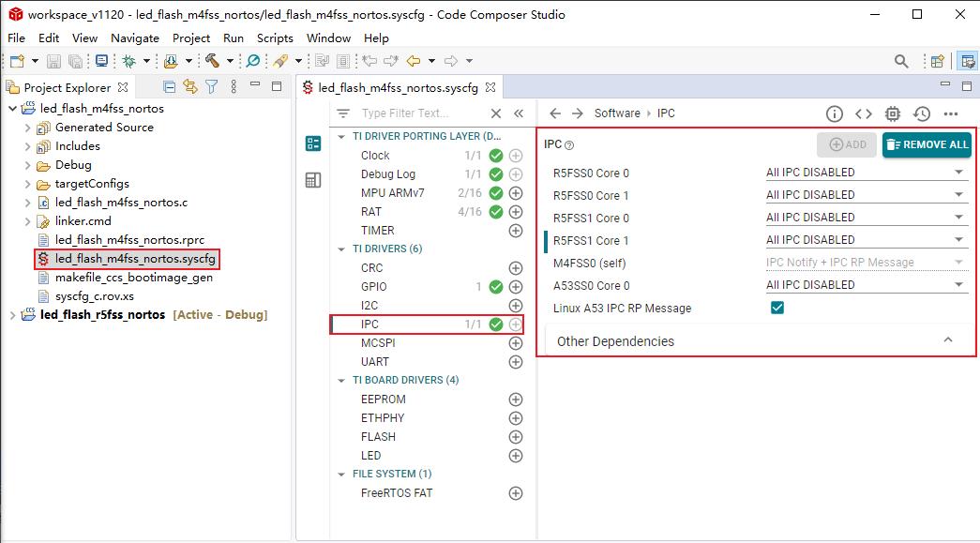Click the toolbar search magnifier icon
Screen dimensions: 980x543
coord(901,61)
